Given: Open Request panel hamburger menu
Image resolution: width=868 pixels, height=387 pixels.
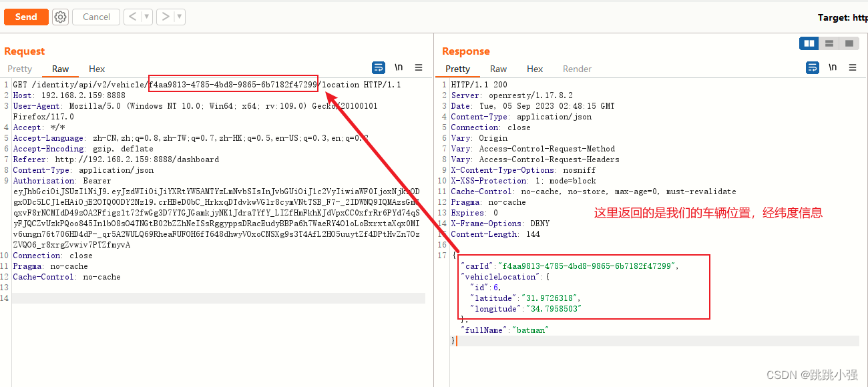Looking at the screenshot, I should click(419, 67).
